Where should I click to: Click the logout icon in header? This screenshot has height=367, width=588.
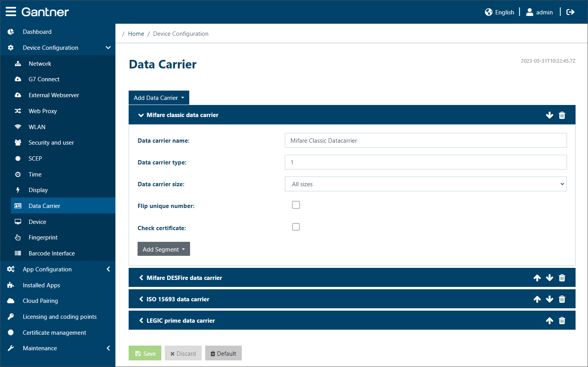tap(570, 12)
